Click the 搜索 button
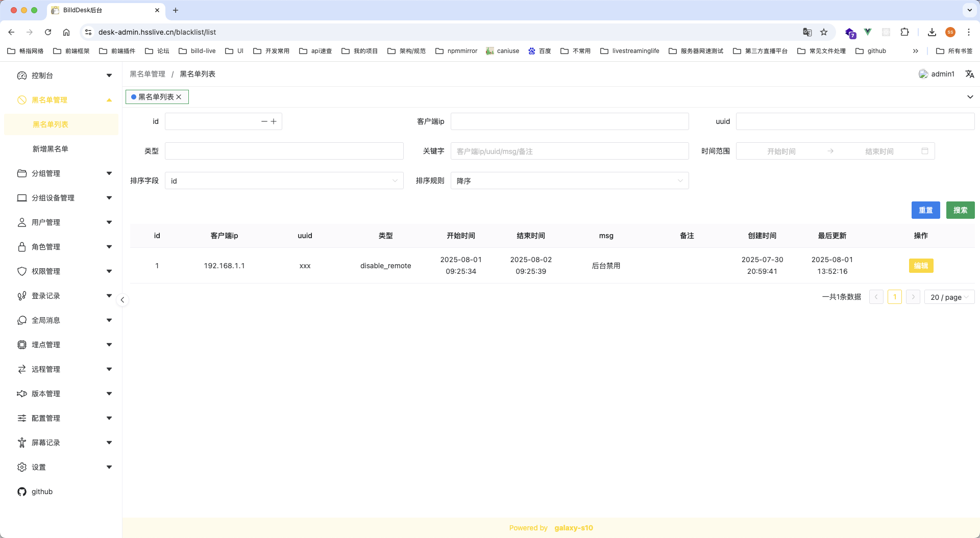This screenshot has height=538, width=980. pos(961,210)
